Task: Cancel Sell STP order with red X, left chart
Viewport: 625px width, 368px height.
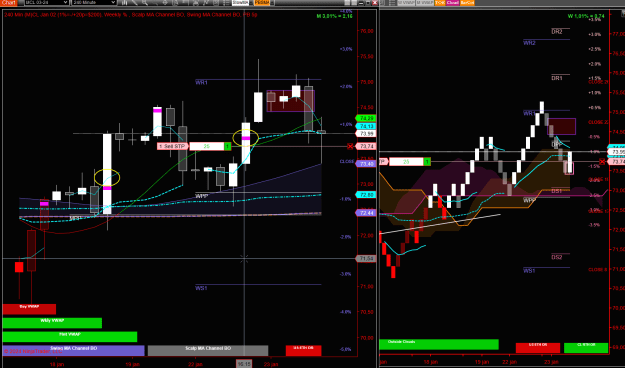Action: pyautogui.click(x=350, y=146)
